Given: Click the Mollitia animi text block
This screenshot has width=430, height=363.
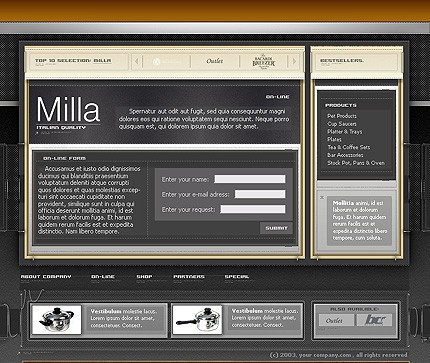Looking at the screenshot, I should [x=360, y=220].
